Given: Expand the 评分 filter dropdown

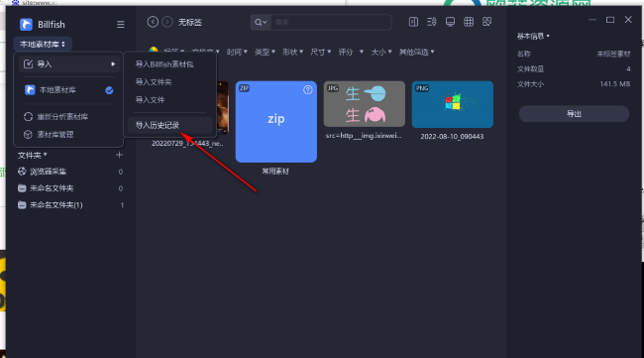Looking at the screenshot, I should click(x=351, y=52).
